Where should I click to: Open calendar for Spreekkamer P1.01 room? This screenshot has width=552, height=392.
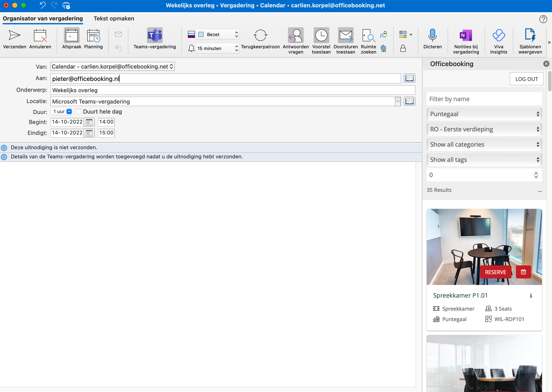523,272
